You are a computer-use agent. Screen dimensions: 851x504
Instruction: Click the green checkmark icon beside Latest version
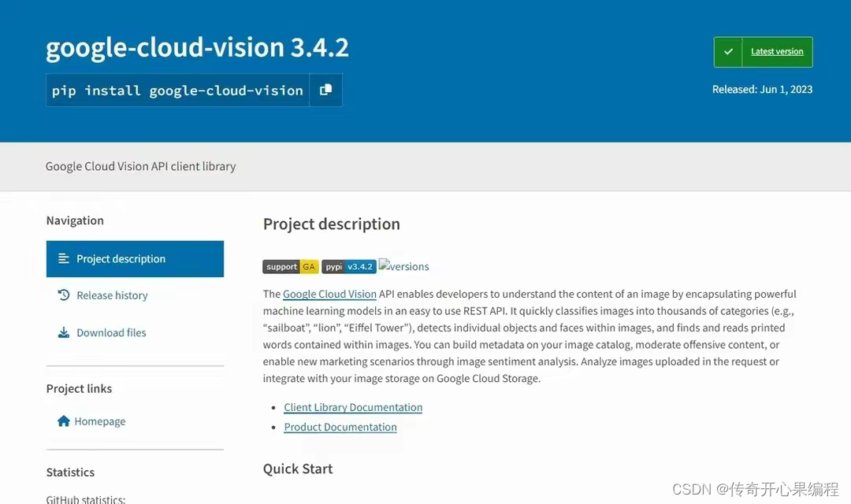[x=728, y=52]
